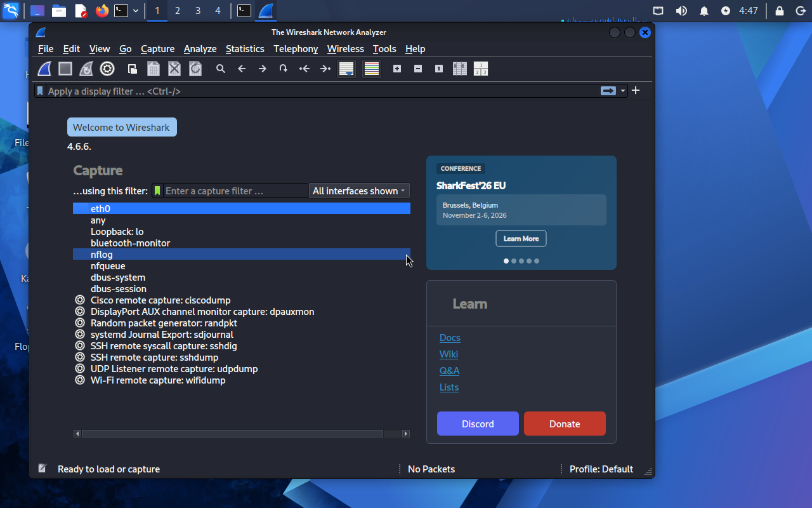The image size is (812, 508).
Task: Apply the display filter with arrow button
Action: click(608, 91)
